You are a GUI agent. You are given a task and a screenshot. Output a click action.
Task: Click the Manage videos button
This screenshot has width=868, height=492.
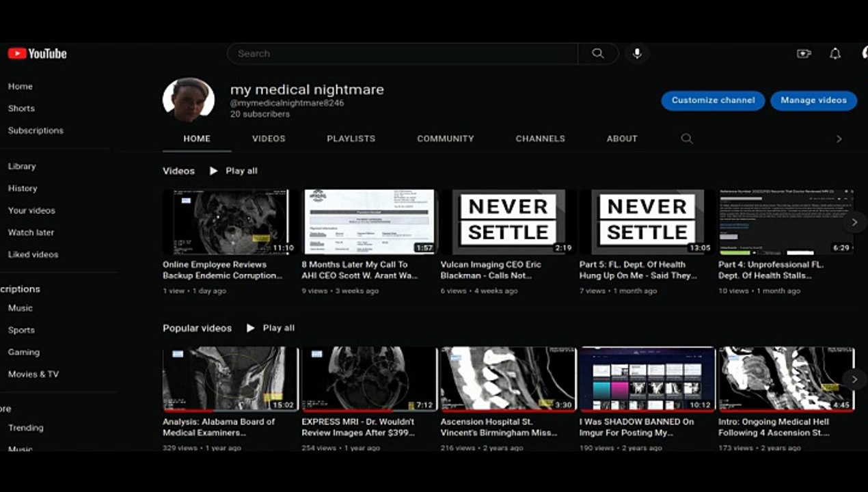813,100
